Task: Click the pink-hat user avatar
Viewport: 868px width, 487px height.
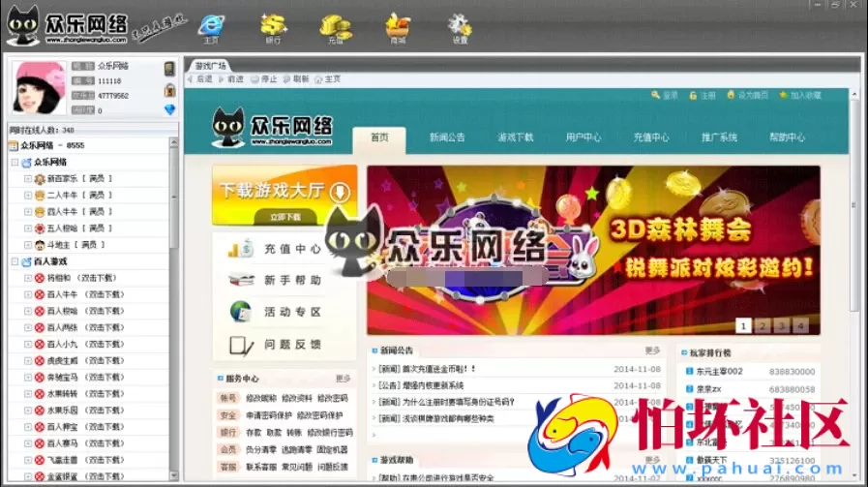Action: (x=39, y=87)
